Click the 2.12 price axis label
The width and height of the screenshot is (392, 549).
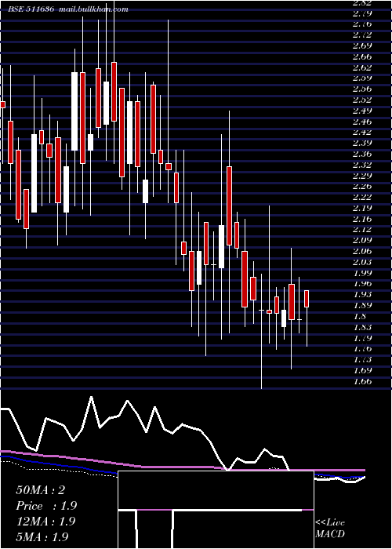pos(362,230)
